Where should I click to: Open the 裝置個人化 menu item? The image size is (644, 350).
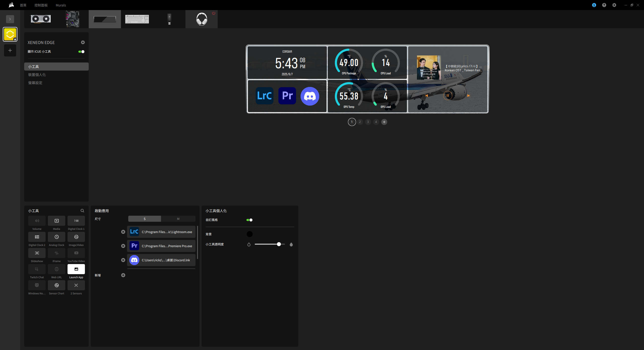[37, 75]
